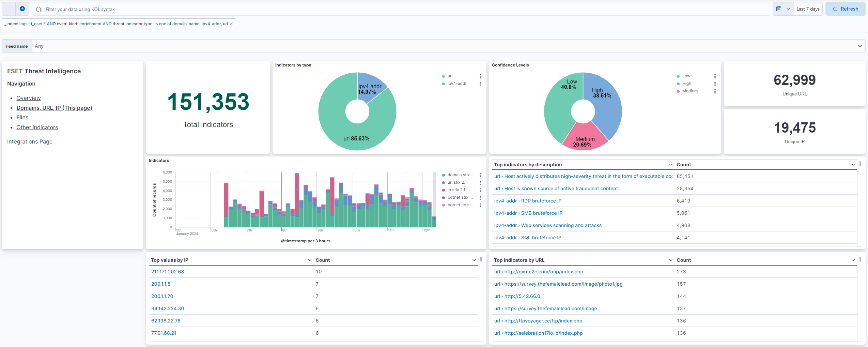The image size is (868, 347).
Task: Open the filter options icon
Action: click(8, 9)
